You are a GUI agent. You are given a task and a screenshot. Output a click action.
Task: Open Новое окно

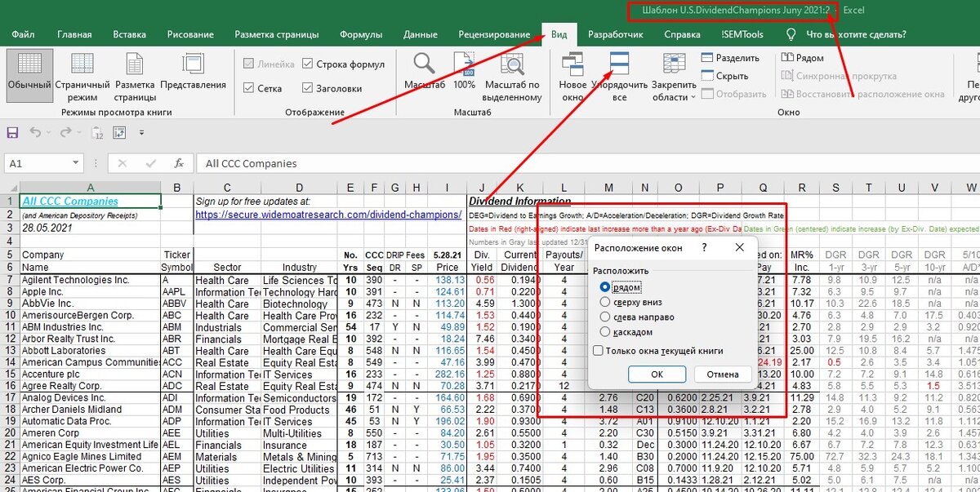pos(572,78)
